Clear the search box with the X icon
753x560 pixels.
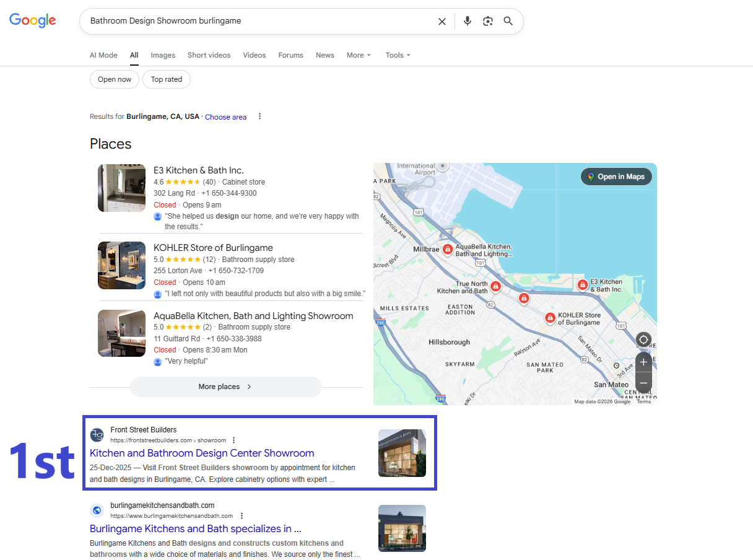(442, 21)
